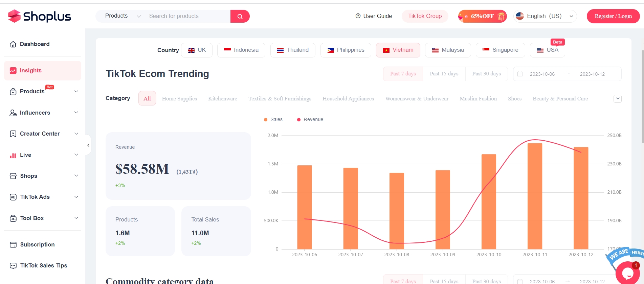Viewport: 644px width, 284px height.
Task: Toggle Revenue series in chart legend
Action: tap(310, 119)
